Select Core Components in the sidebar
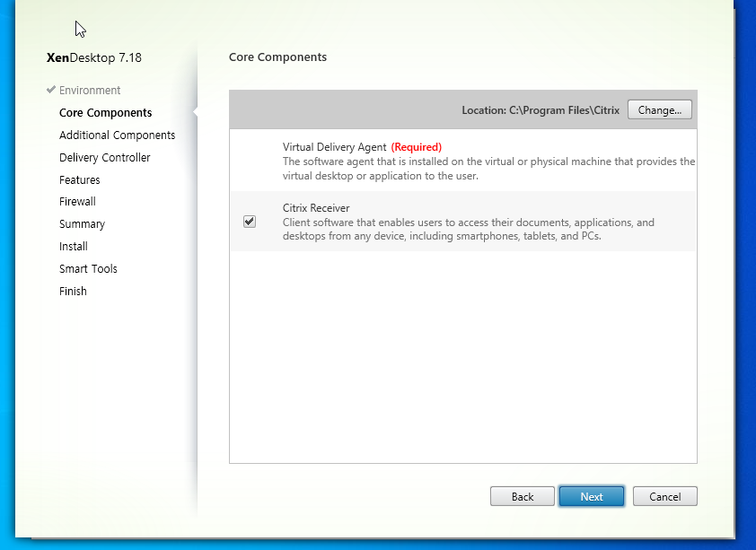 (x=106, y=113)
